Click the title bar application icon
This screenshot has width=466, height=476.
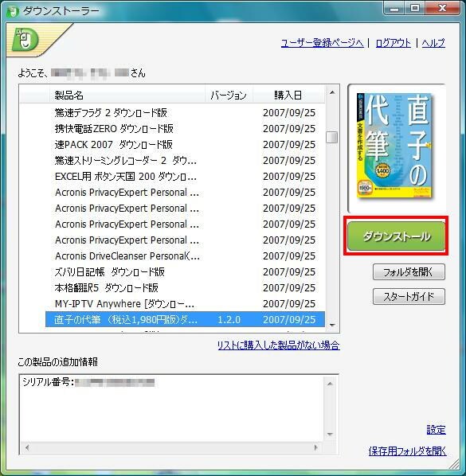[x=12, y=12]
